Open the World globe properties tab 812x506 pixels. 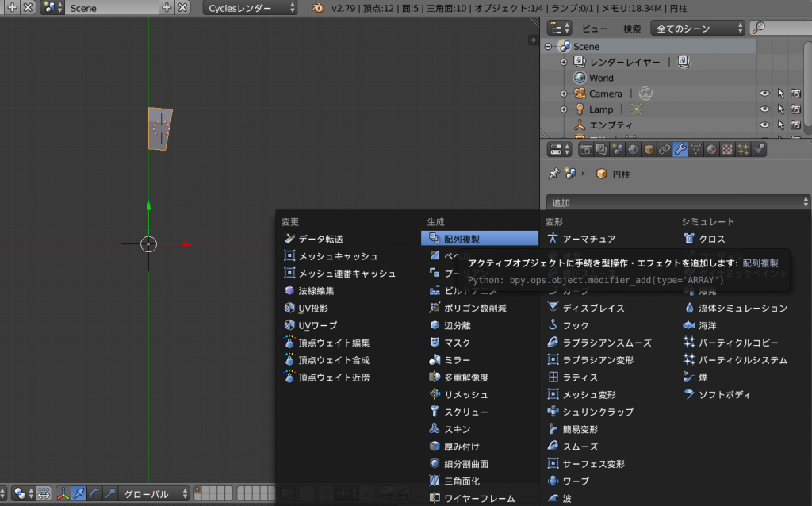633,149
